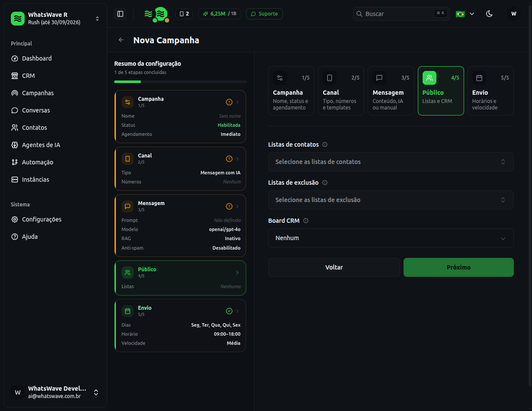Viewport: 532px width, 411px height.
Task: Click the info icon next to Listas de contatos
Action: tap(325, 144)
